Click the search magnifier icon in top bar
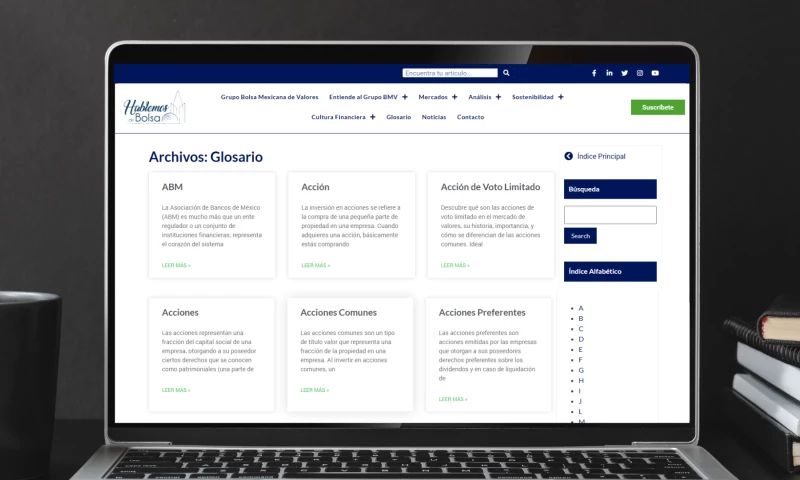 [x=506, y=73]
